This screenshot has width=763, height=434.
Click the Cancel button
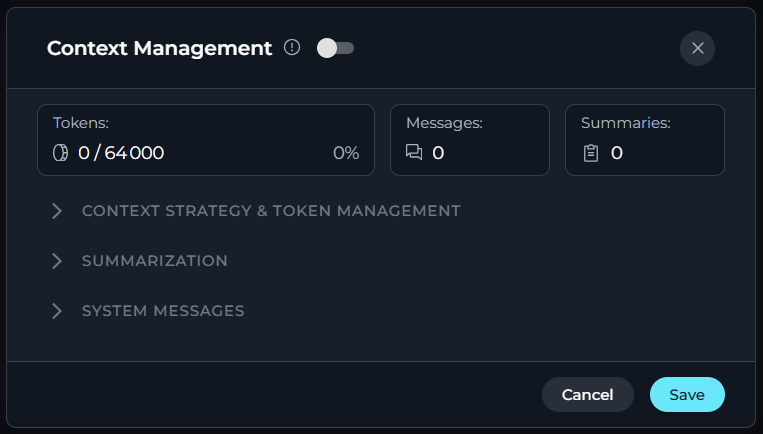click(x=587, y=395)
